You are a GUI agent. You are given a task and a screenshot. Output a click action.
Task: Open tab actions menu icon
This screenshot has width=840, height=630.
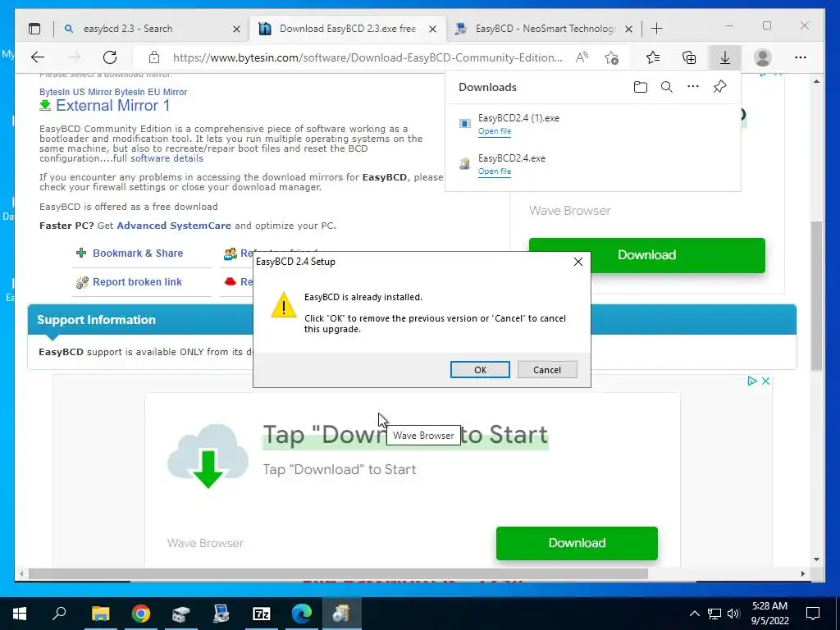34,29
